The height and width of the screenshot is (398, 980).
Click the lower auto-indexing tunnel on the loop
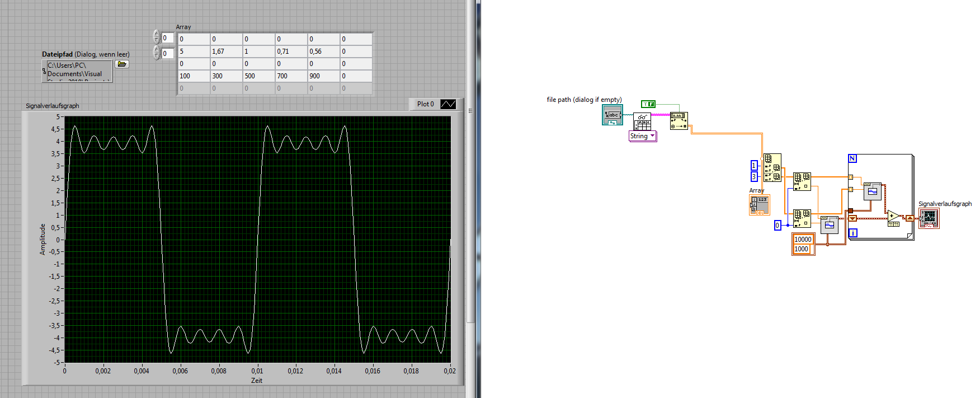pyautogui.click(x=850, y=189)
